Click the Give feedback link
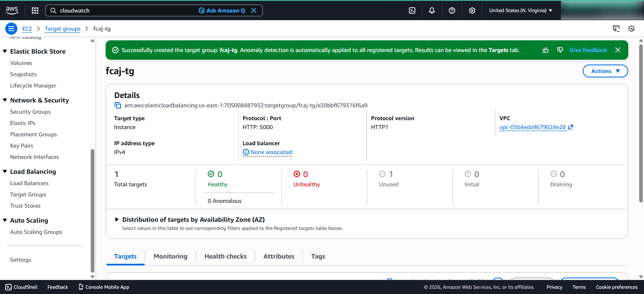Image resolution: width=644 pixels, height=294 pixels. [588, 50]
